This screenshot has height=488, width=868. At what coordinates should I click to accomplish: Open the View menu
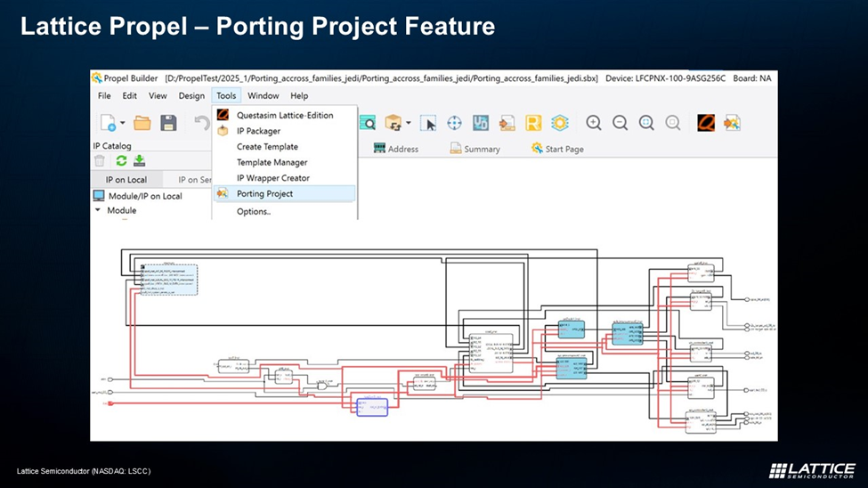point(158,96)
